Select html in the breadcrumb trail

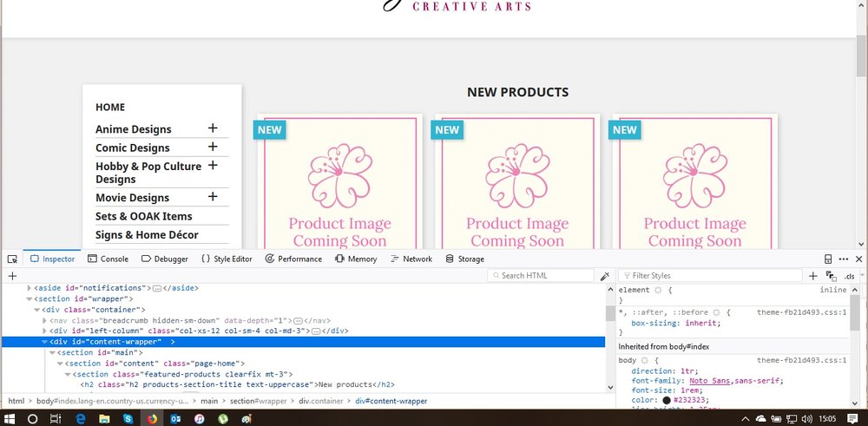[16, 401]
